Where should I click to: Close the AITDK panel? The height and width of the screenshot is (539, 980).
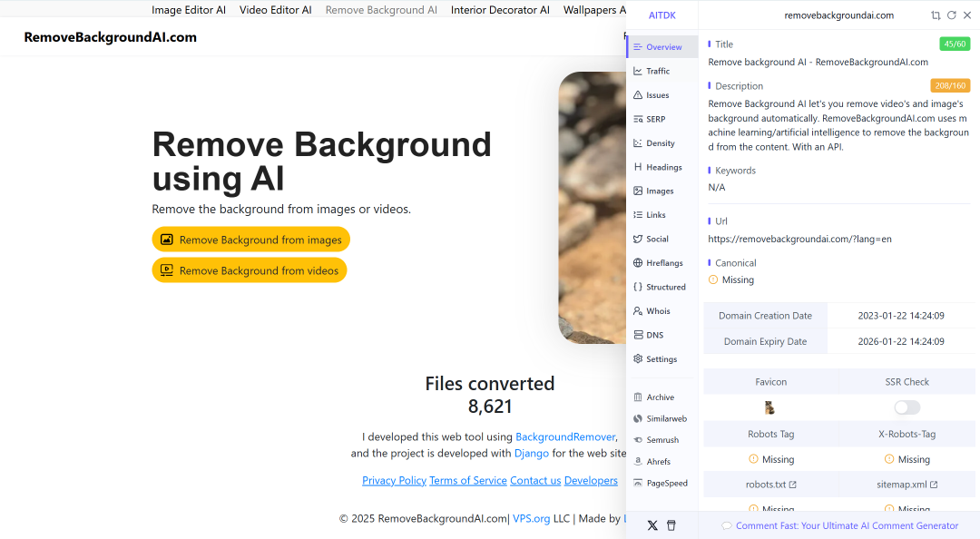pyautogui.click(x=967, y=15)
